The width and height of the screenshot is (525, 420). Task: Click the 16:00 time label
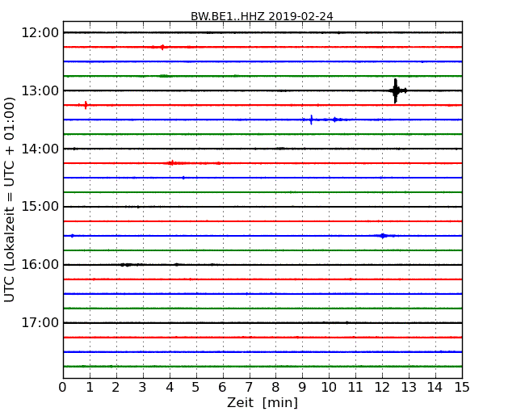click(40, 265)
